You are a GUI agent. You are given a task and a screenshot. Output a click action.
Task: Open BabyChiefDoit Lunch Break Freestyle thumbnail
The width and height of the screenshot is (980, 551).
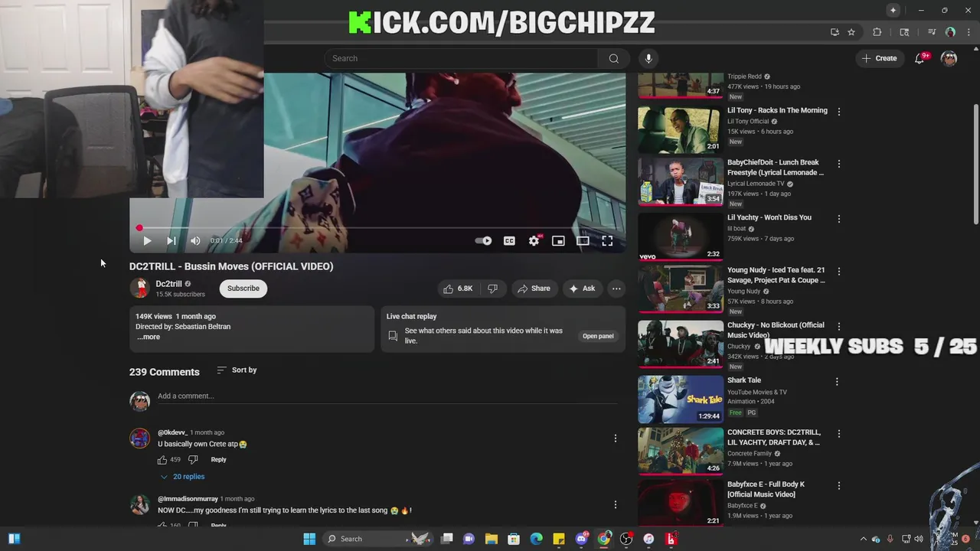(681, 181)
